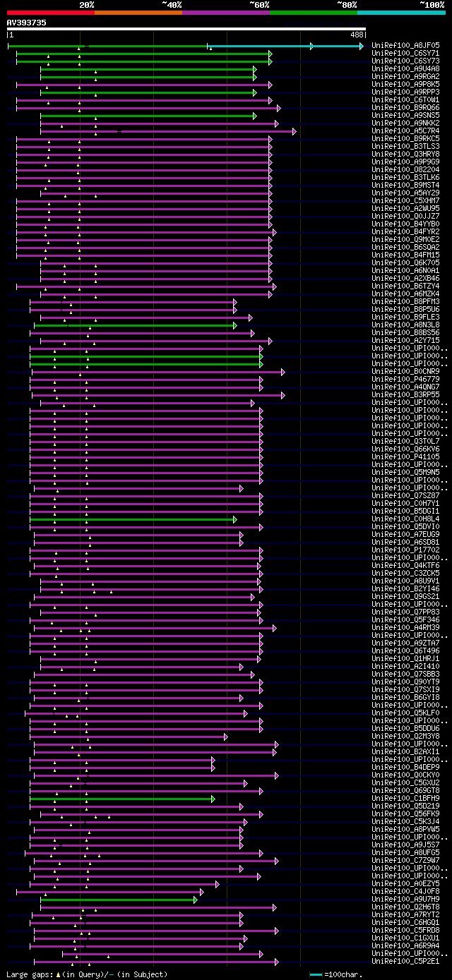Select the UniRef100_A9NKK2 label

405,123
